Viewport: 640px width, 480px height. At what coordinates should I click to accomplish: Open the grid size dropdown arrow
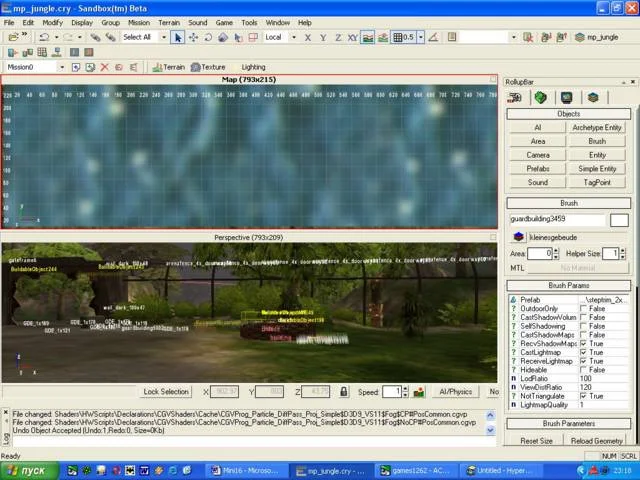421,38
